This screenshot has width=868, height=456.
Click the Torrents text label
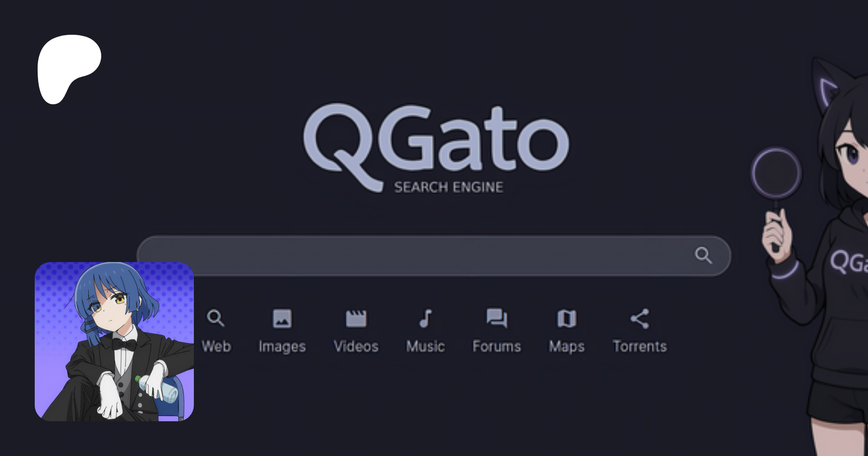[x=640, y=346]
